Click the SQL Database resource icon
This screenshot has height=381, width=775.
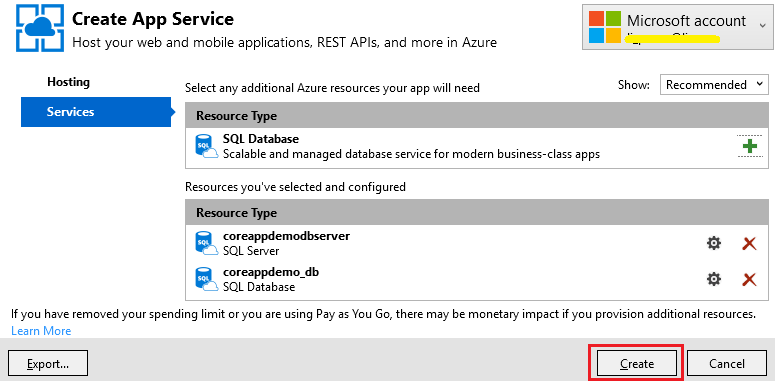click(206, 147)
